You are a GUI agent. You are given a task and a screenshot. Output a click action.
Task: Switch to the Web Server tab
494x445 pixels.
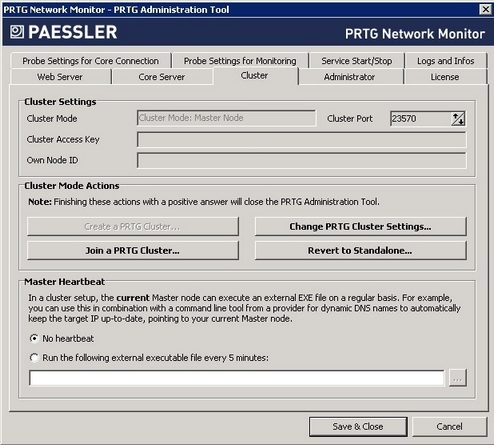click(x=60, y=77)
